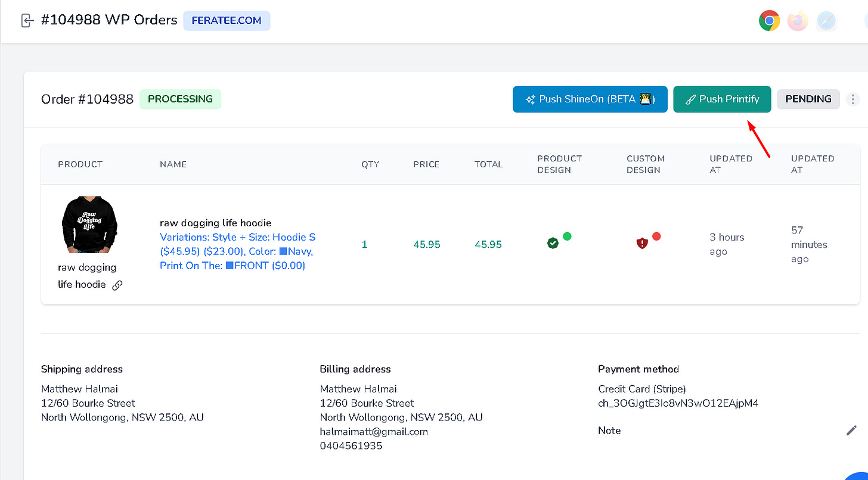Click the red custom design shield-alert icon

642,243
